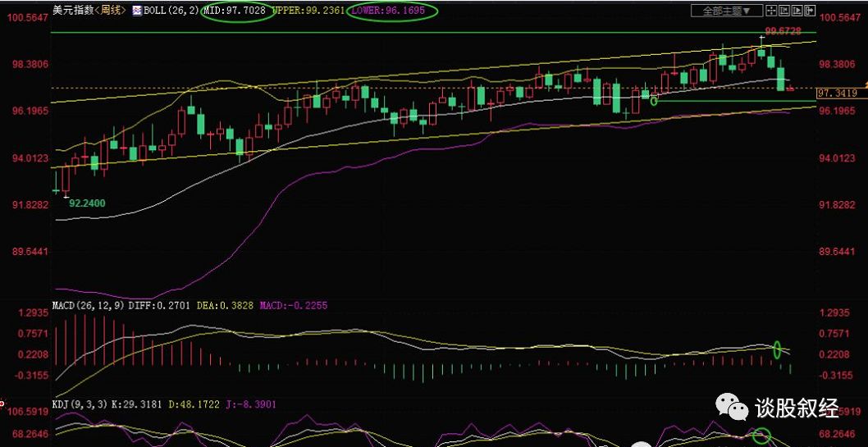Viewport: 868px width, 447px height.
Task: Click 68.2646 on the KDJ right axis
Action: 836,434
